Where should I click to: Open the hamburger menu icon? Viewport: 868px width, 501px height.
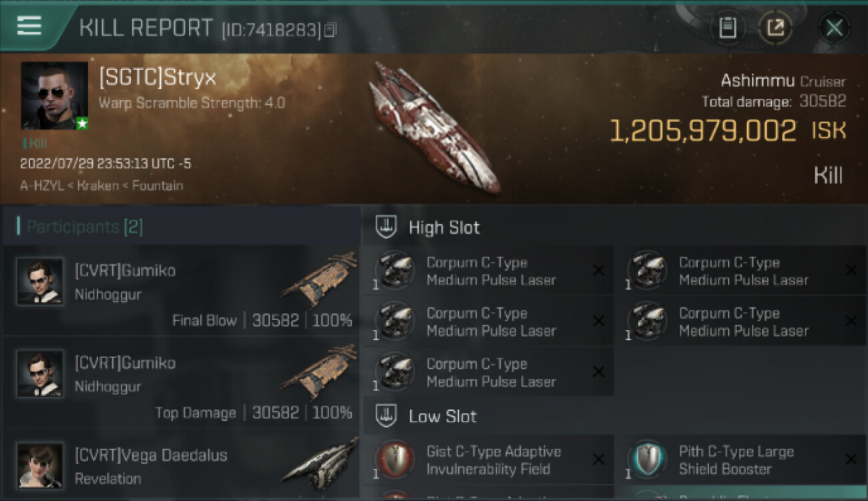29,25
